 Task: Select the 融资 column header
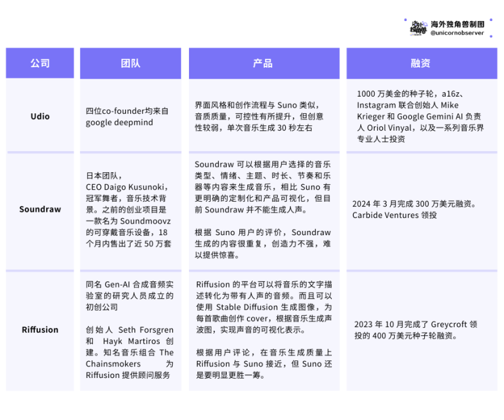click(x=421, y=63)
